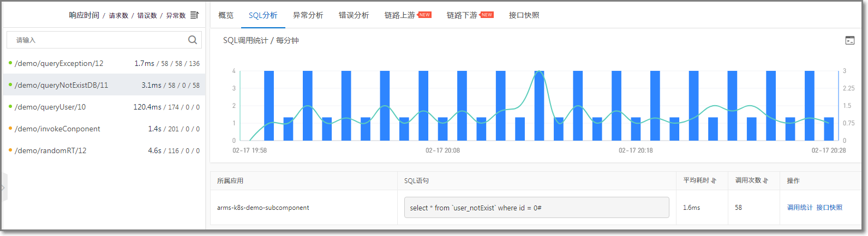Viewport: 868px width, 236px height.
Task: Click 请求数 sort label
Action: pos(118,15)
